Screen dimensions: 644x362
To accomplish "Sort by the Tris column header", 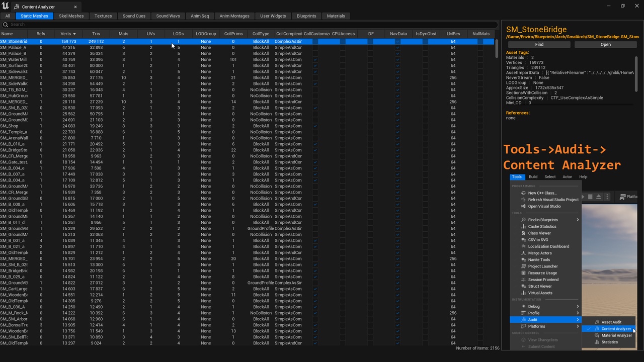I will pyautogui.click(x=96, y=34).
